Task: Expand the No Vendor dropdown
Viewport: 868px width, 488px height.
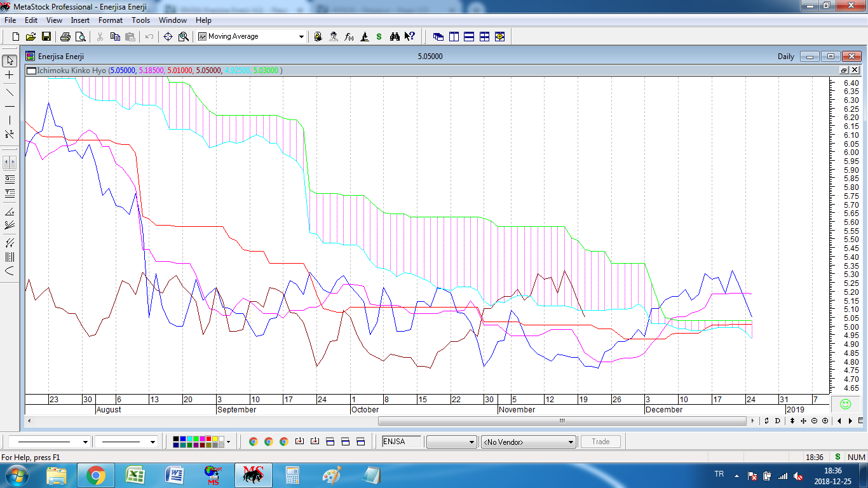Action: [x=571, y=442]
